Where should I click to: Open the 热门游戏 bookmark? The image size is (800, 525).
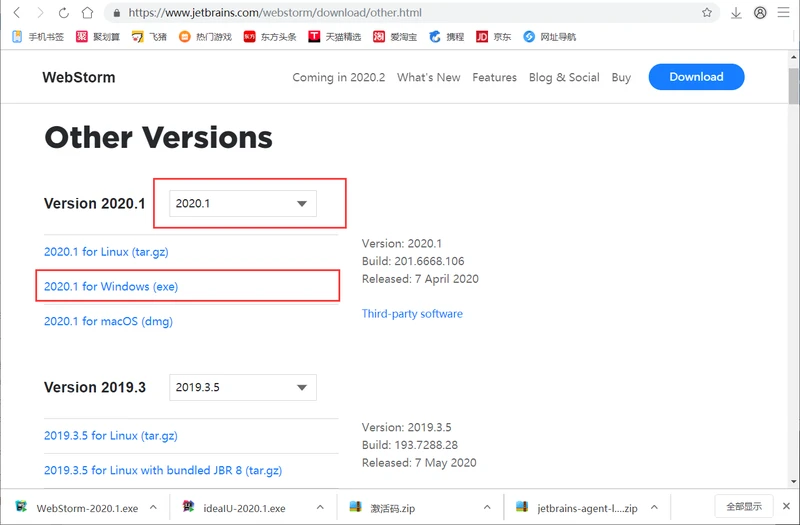coord(204,37)
